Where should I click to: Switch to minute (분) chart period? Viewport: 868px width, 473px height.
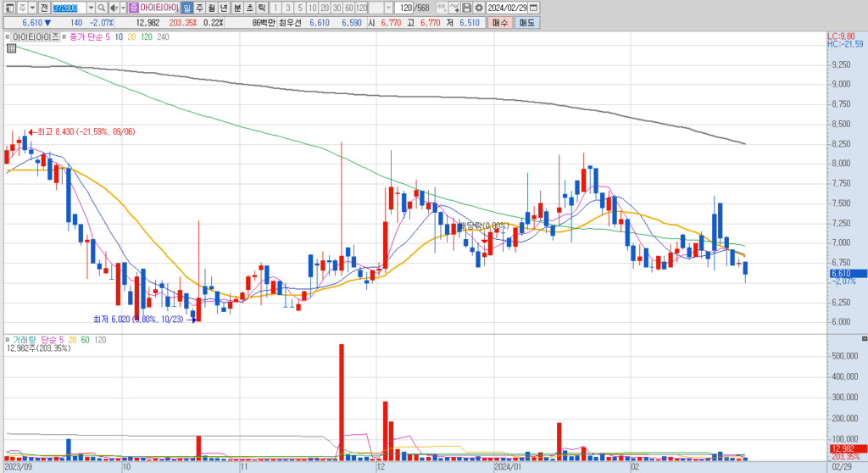coord(237,8)
